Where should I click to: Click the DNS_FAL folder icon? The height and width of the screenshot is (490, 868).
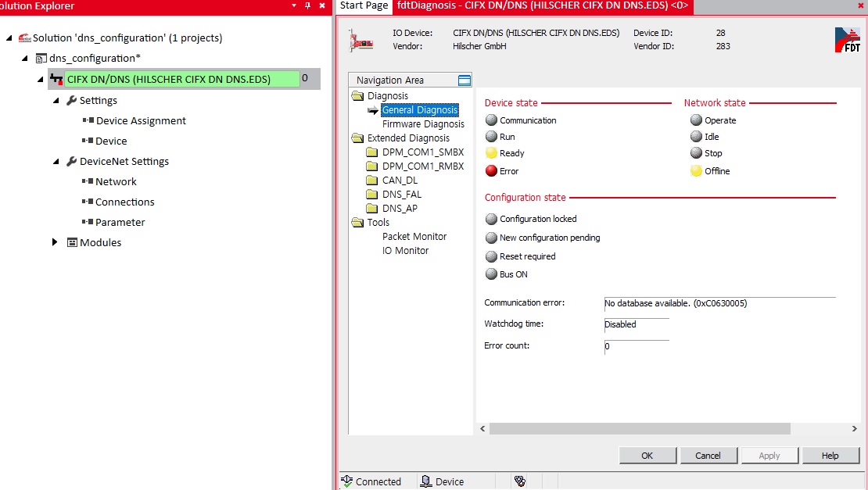pos(372,194)
